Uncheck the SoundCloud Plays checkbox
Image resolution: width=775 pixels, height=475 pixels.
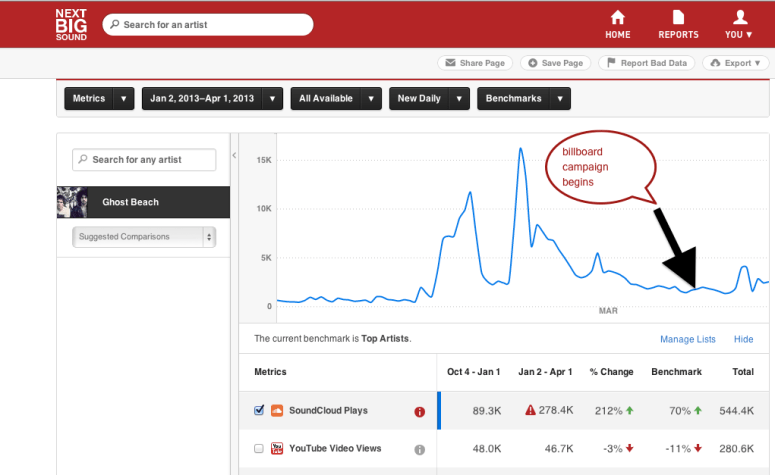[260, 410]
